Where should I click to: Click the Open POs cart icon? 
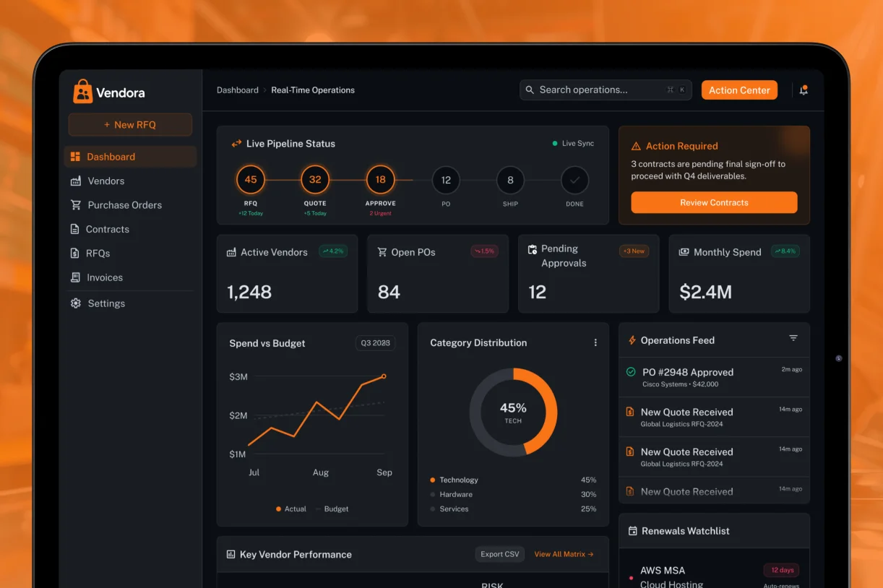pyautogui.click(x=382, y=252)
